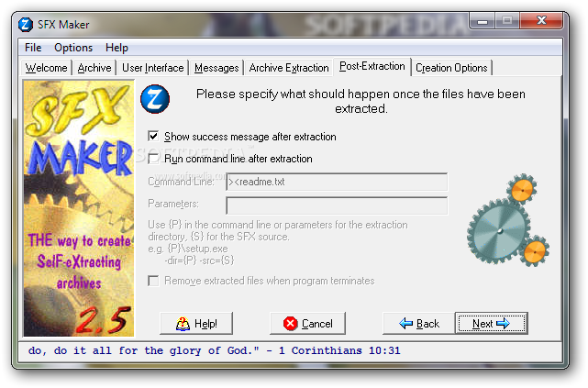Close the SFX Maker window

click(x=541, y=21)
